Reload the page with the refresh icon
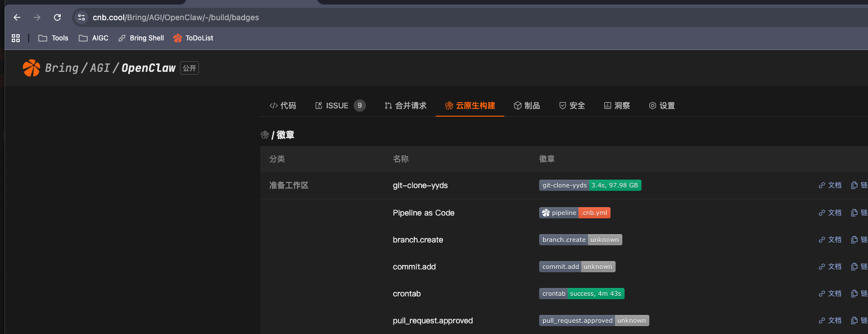868x334 pixels. (57, 17)
